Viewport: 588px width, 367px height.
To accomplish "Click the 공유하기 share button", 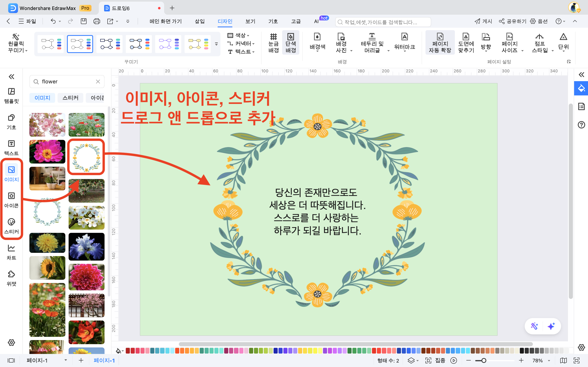I will 513,21.
